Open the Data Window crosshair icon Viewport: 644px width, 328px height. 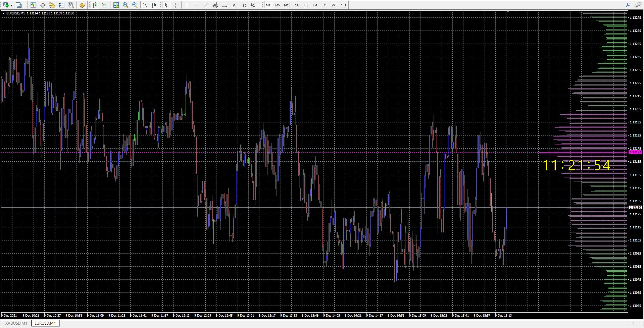(43, 5)
